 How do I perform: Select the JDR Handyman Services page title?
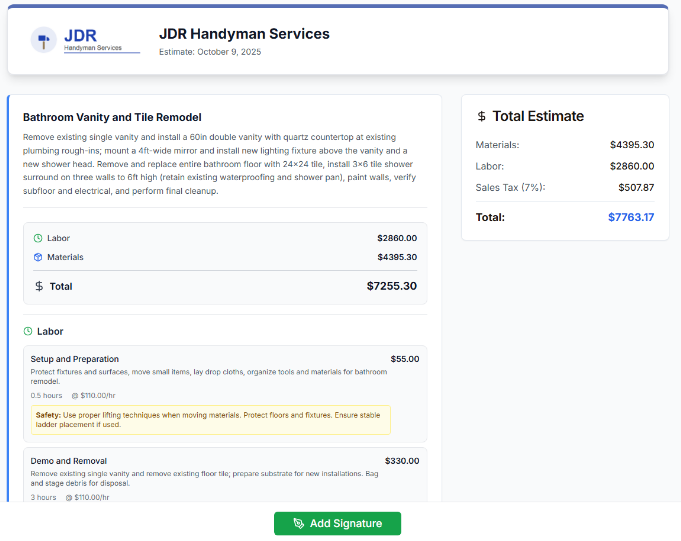click(244, 34)
